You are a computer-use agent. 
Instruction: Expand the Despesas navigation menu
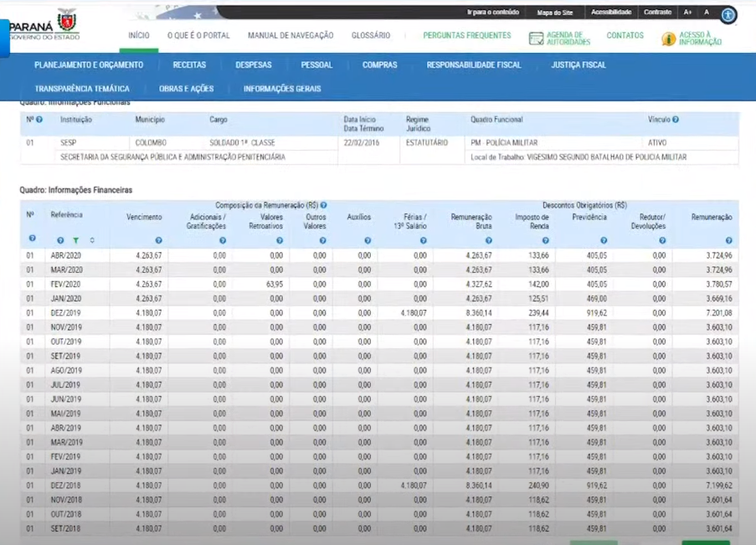tap(253, 65)
